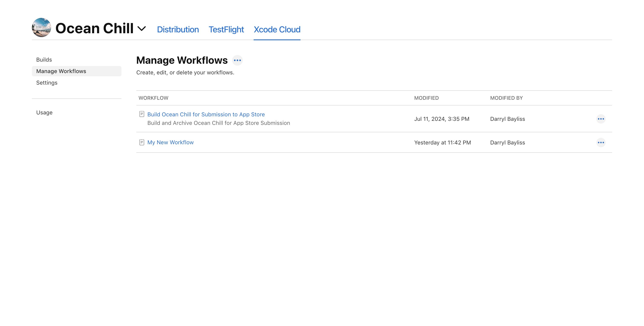Screen dimensions: 644x326
Task: Click Darryl Bayliss in the Build Ocean Chill row
Action: [x=507, y=119]
